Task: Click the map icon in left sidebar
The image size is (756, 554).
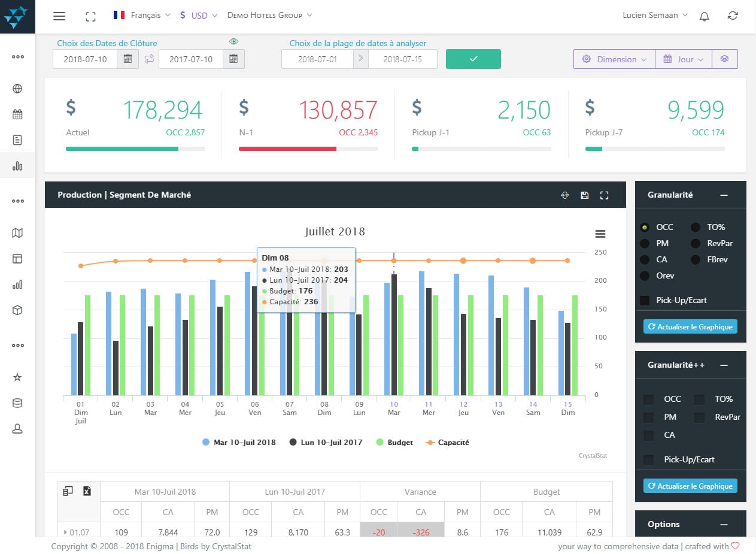Action: pyautogui.click(x=18, y=232)
